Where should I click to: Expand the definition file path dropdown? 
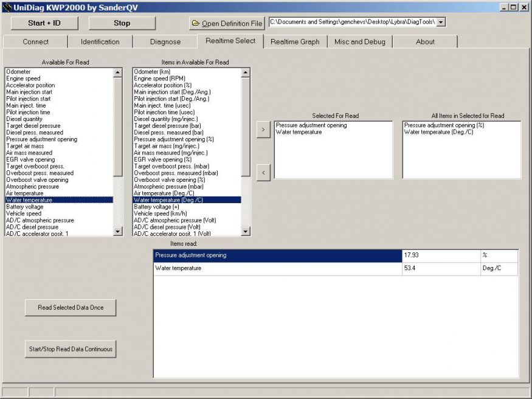click(x=441, y=22)
